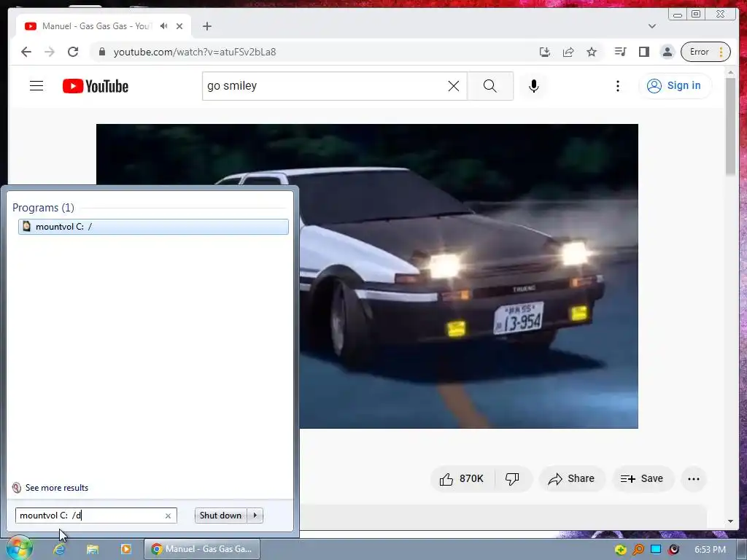This screenshot has width=747, height=560.
Task: View site info via the lock icon
Action: pyautogui.click(x=101, y=52)
